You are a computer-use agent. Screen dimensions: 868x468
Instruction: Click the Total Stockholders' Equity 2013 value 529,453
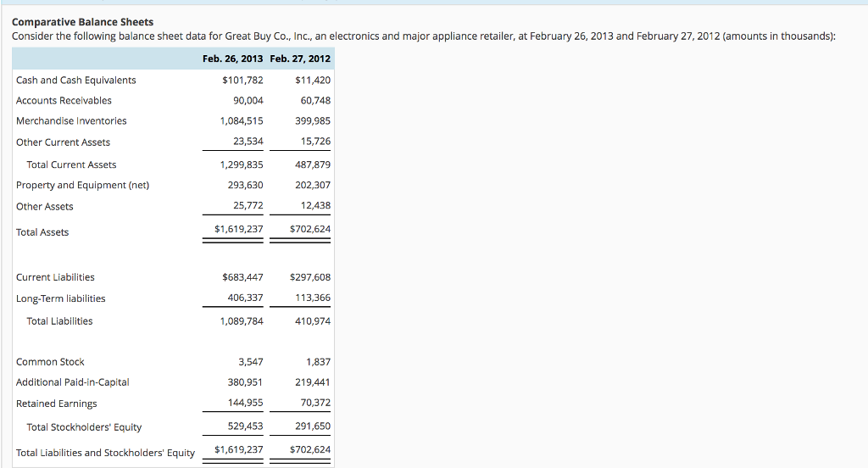245,427
